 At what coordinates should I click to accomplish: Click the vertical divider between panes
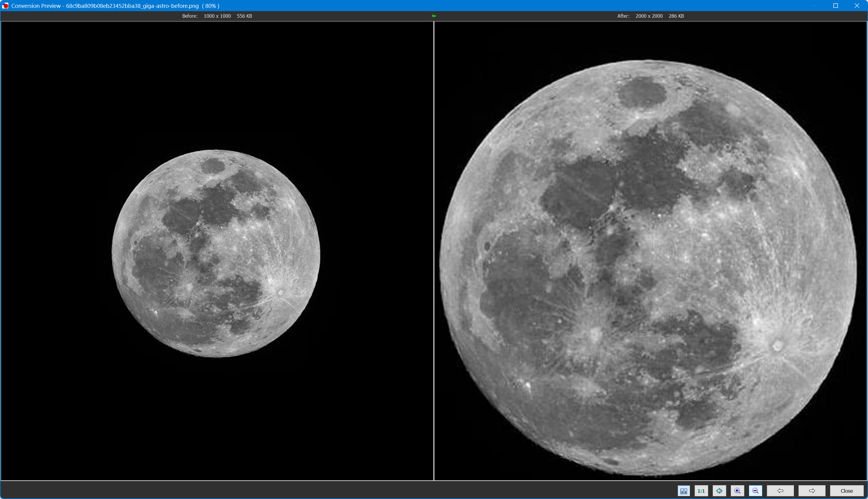(x=434, y=250)
